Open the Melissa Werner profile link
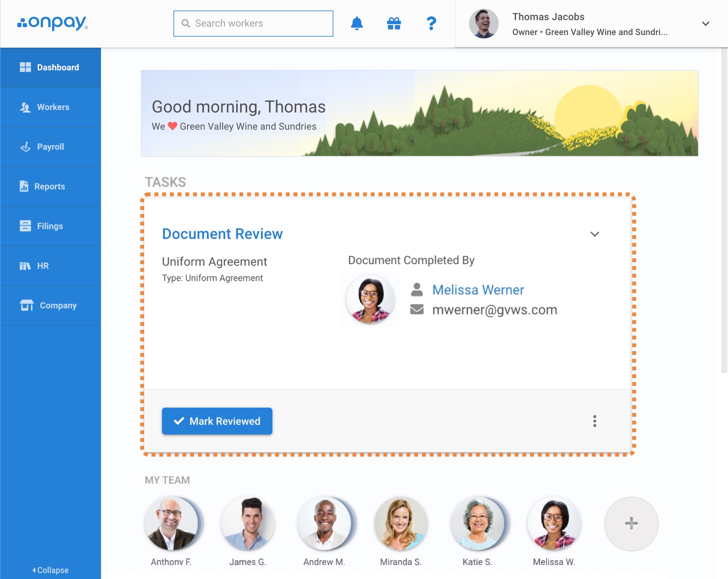The width and height of the screenshot is (728, 579). tap(478, 290)
